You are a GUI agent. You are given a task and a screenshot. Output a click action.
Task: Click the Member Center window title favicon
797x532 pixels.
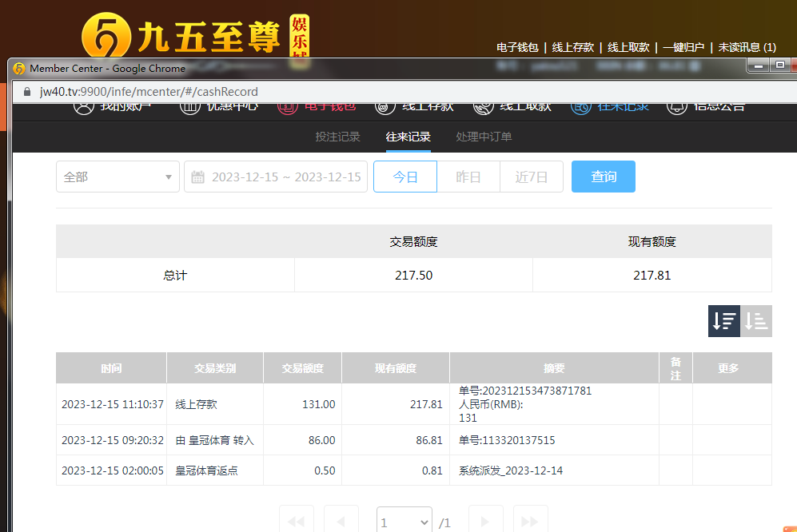click(x=19, y=68)
